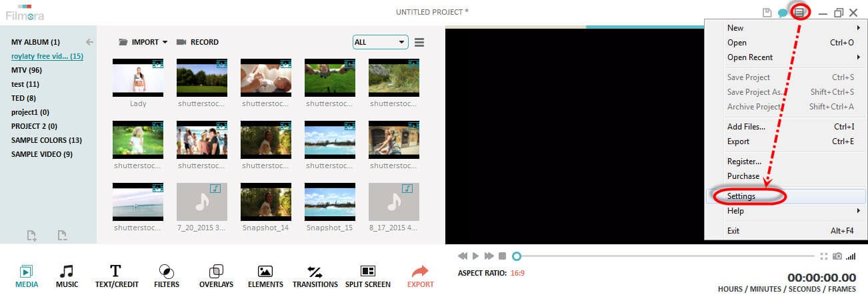Image resolution: width=868 pixels, height=297 pixels.
Task: Click the Save Project menu entry
Action: coord(785,77)
